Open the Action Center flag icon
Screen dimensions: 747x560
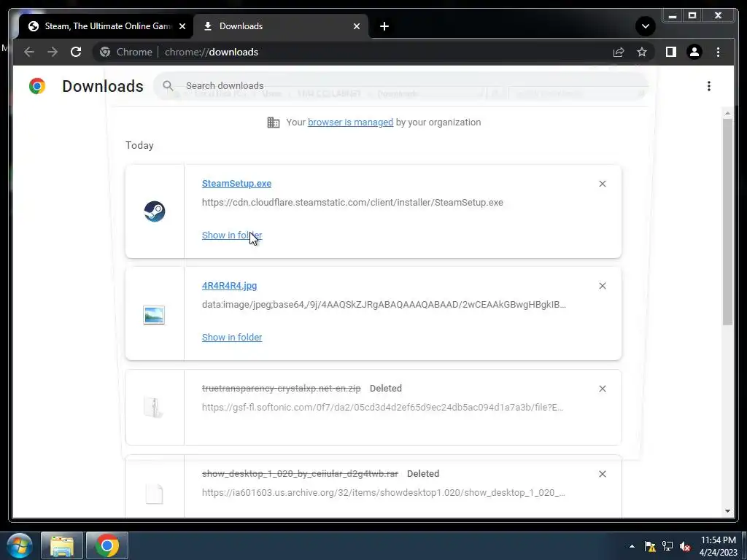650,546
